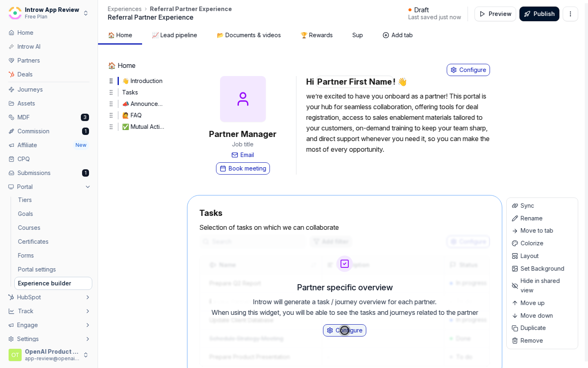Click the Journeys sidebar icon
This screenshot has height=368, width=588.
pyautogui.click(x=11, y=90)
